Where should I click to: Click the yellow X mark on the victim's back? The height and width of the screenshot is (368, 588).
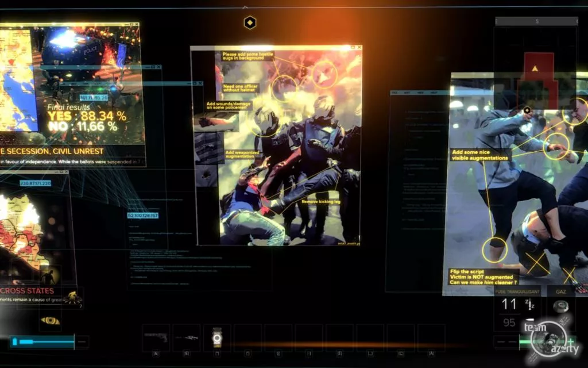[537, 263]
